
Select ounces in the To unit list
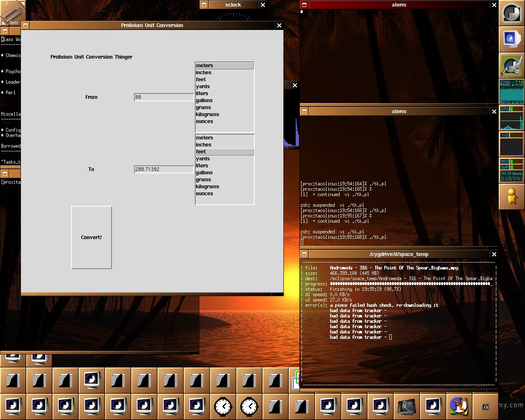(204, 194)
